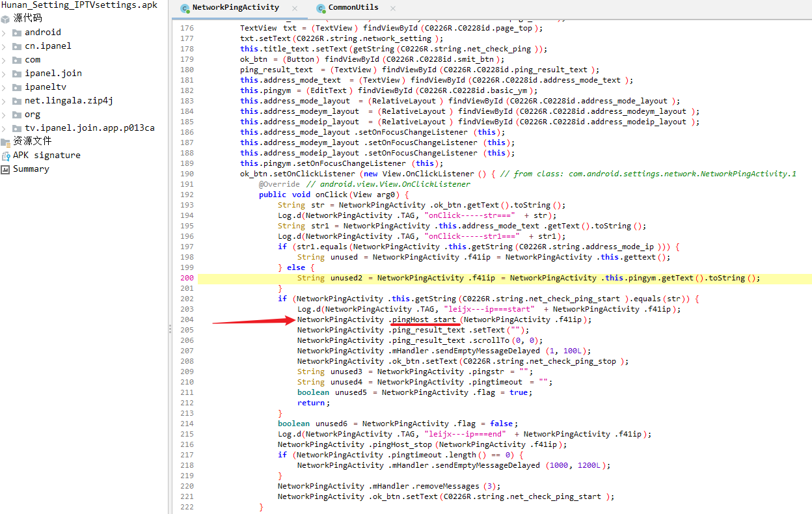Expand the tv.ipanel.join.app.p013ca package

5,128
